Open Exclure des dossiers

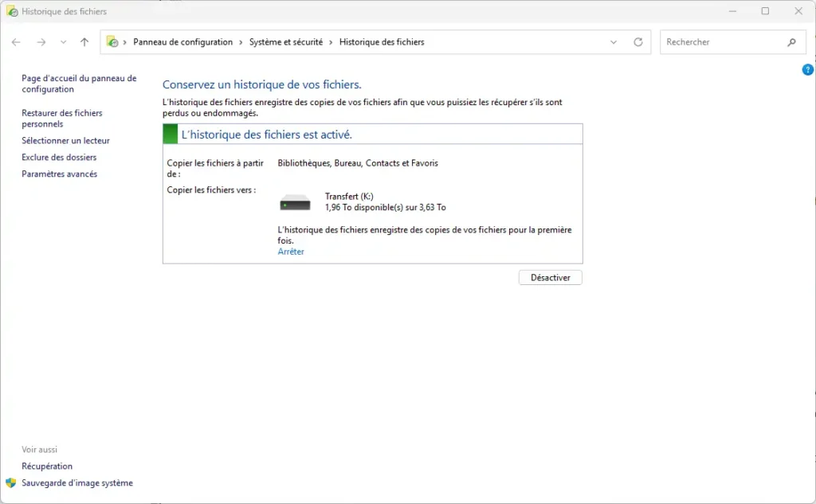point(59,157)
